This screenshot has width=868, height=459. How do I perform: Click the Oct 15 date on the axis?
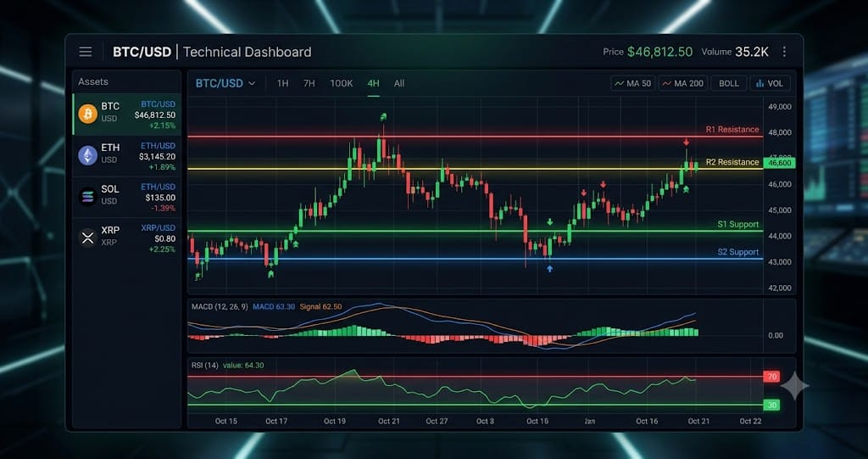pyautogui.click(x=225, y=422)
